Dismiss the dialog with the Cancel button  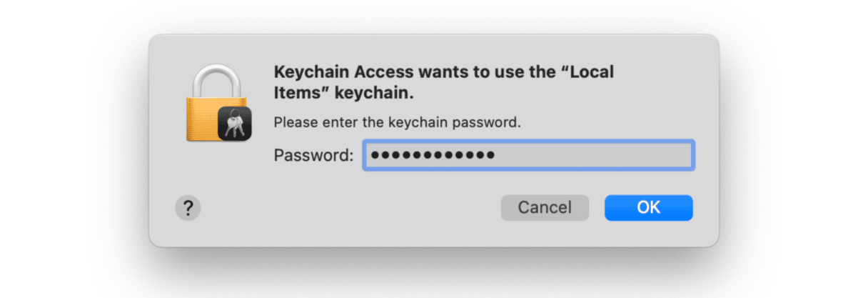[545, 208]
